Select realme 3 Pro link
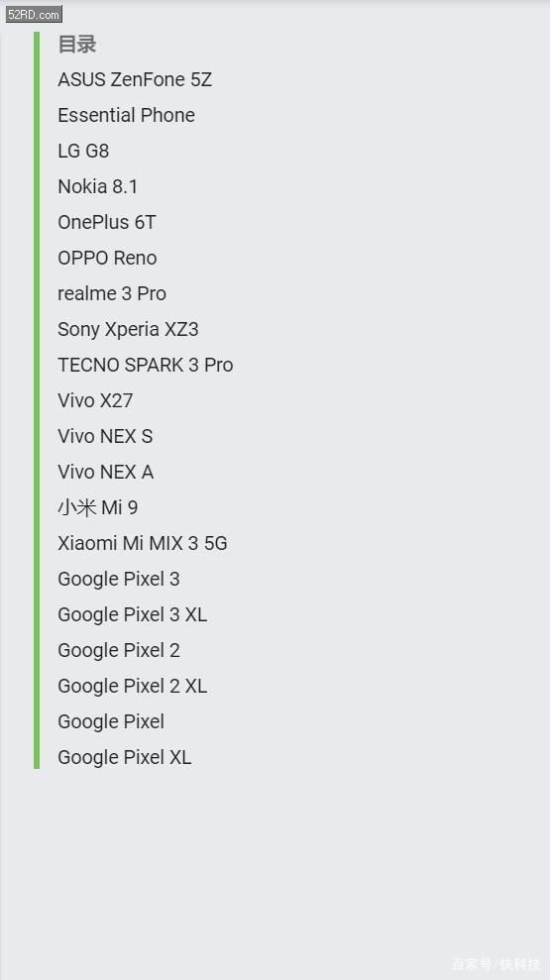The image size is (550, 980). pos(112,293)
